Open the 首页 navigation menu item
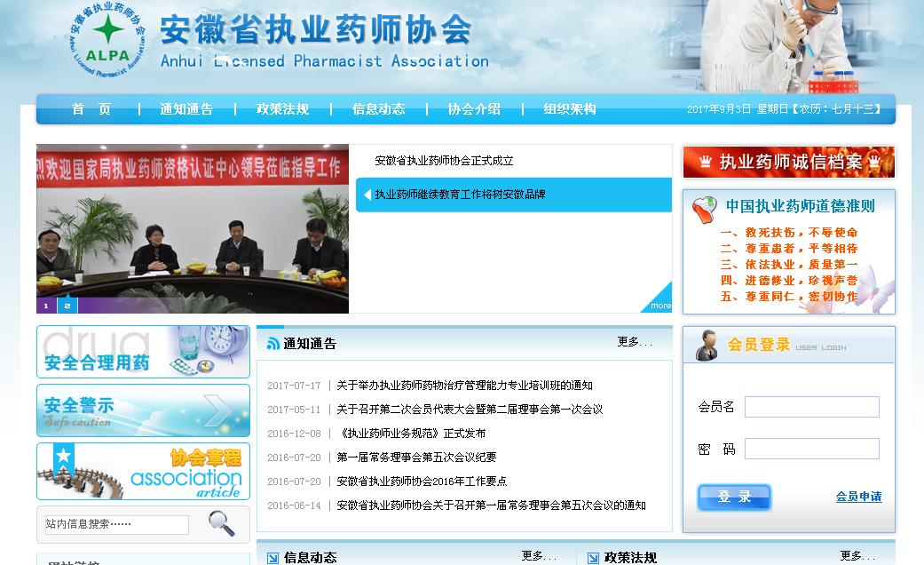This screenshot has width=924, height=565. coord(92,109)
